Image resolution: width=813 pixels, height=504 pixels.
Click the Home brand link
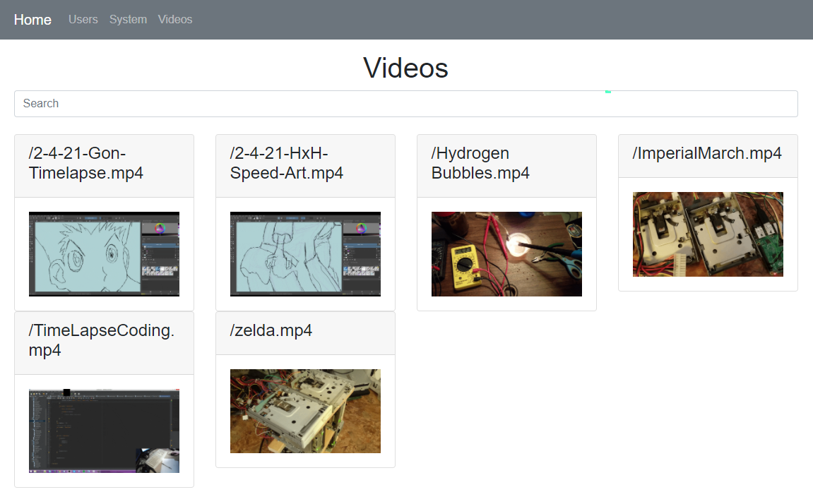point(32,20)
